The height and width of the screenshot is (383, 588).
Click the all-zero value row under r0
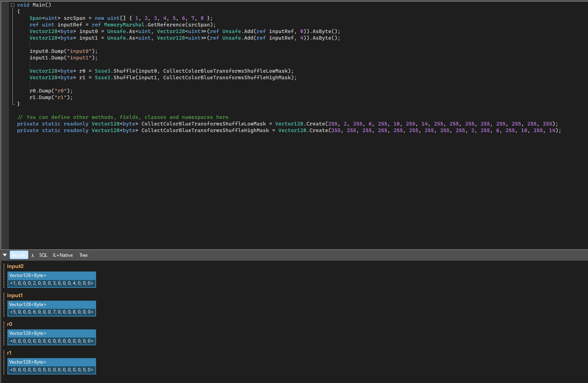(52, 341)
